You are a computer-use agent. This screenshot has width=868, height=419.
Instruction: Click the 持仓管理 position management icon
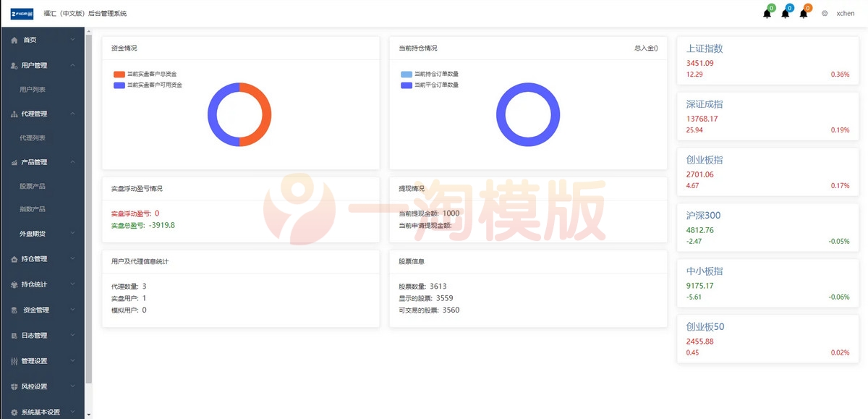[x=12, y=258]
